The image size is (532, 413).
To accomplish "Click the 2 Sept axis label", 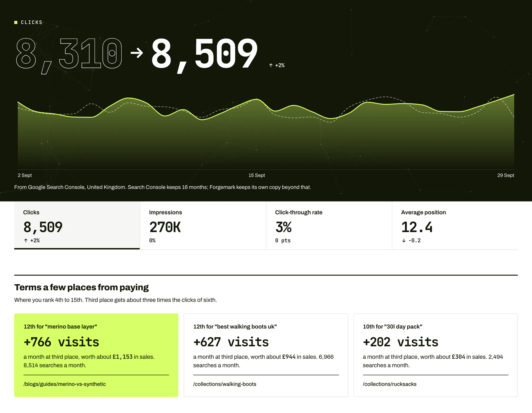I will point(25,175).
